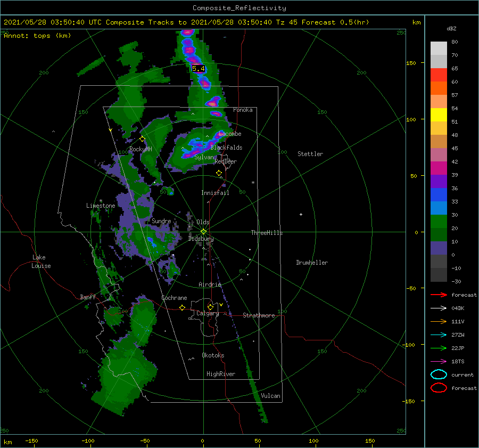Pick the orange 57-60 dBZ legend band
The width and height of the screenshot is (479, 448).
click(439, 88)
